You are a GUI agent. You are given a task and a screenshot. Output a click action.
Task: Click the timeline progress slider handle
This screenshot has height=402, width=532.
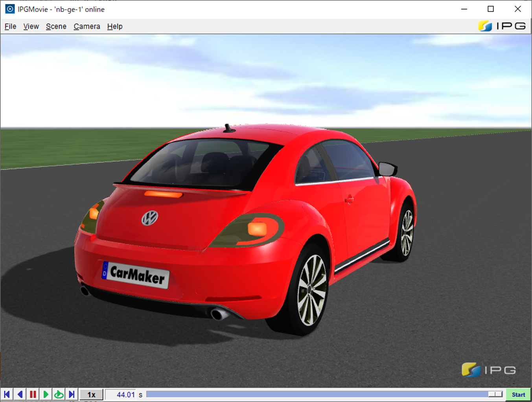[x=495, y=394]
